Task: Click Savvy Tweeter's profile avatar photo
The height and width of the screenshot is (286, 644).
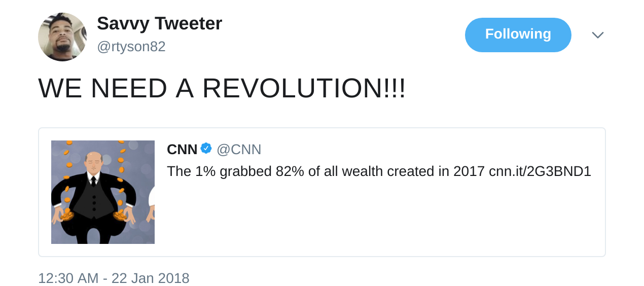Action: point(62,37)
